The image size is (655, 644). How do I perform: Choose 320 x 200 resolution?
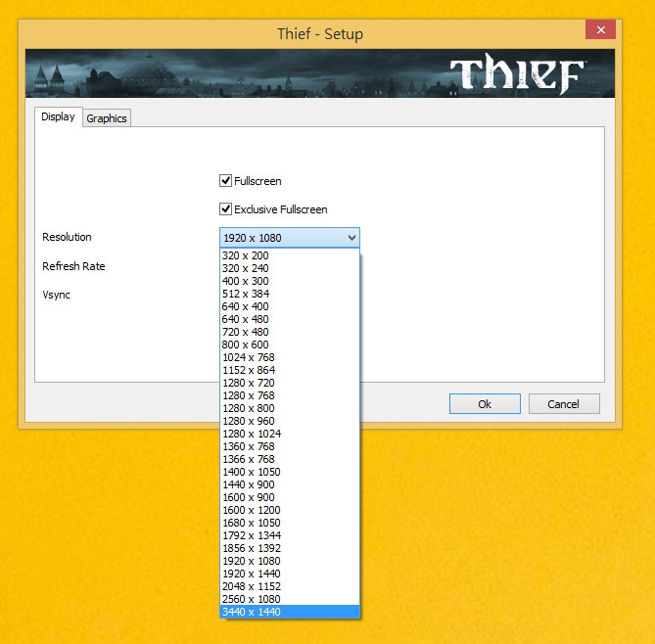click(x=290, y=255)
